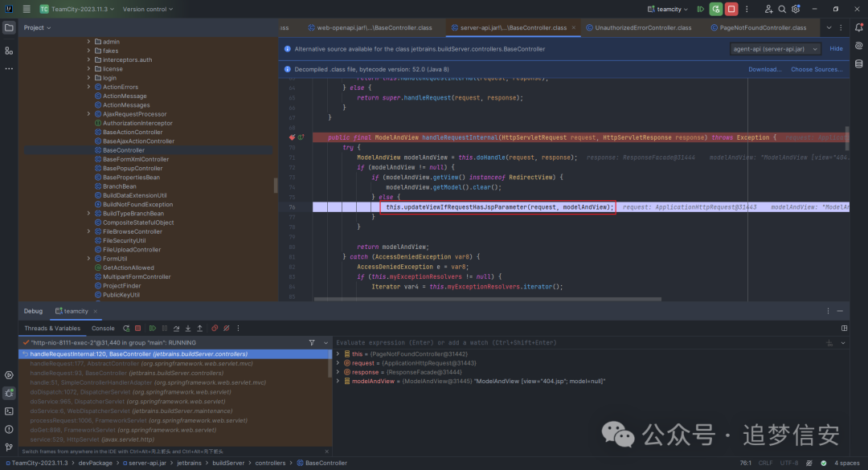Switch to UnauthorizedErrorController.class tab
This screenshot has width=868, height=470.
[x=638, y=27]
